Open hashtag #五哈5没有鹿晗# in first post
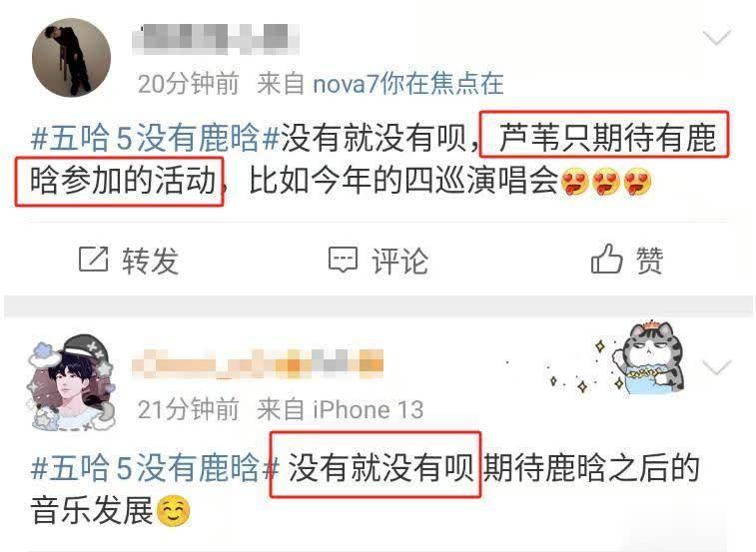Image resolution: width=756 pixels, height=552 pixels. [155, 138]
